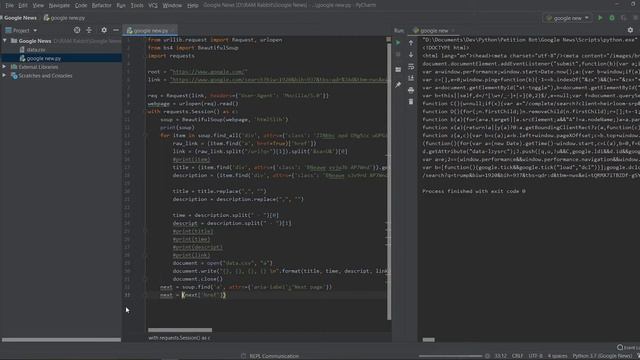Open Project panel settings gear
The height and width of the screenshot is (360, 640).
pyautogui.click(x=104, y=30)
